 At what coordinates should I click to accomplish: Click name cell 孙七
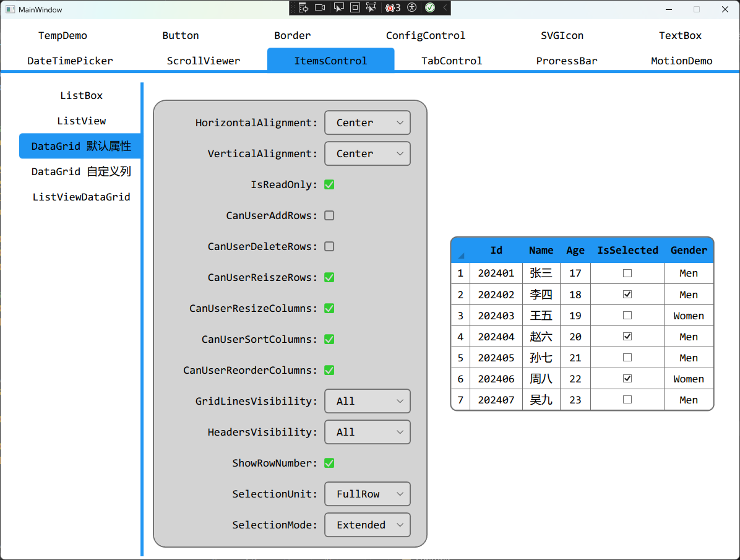tap(541, 358)
